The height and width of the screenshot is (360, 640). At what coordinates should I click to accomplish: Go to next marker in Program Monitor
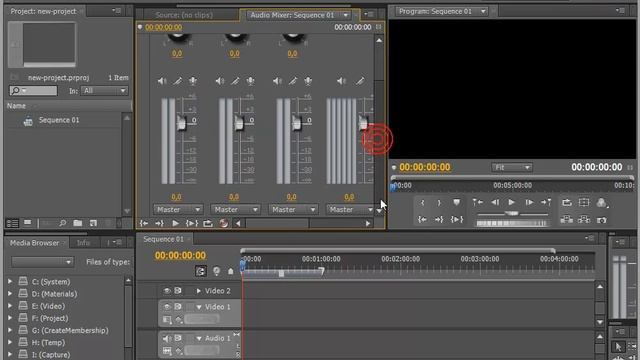[x=546, y=202]
